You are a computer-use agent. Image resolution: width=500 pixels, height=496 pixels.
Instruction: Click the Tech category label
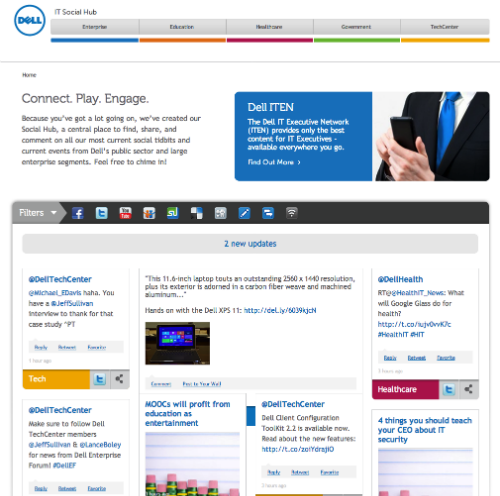56,379
